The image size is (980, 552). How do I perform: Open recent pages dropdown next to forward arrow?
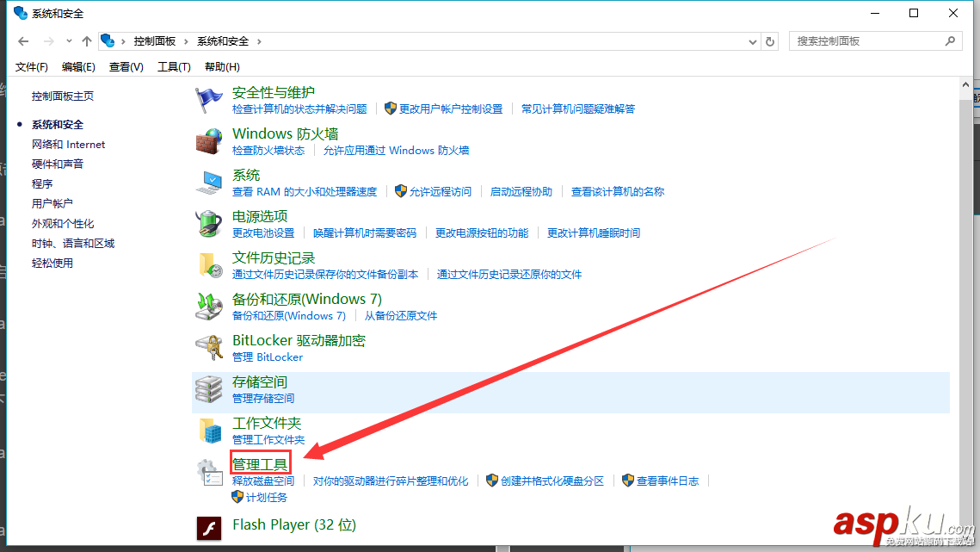[69, 40]
